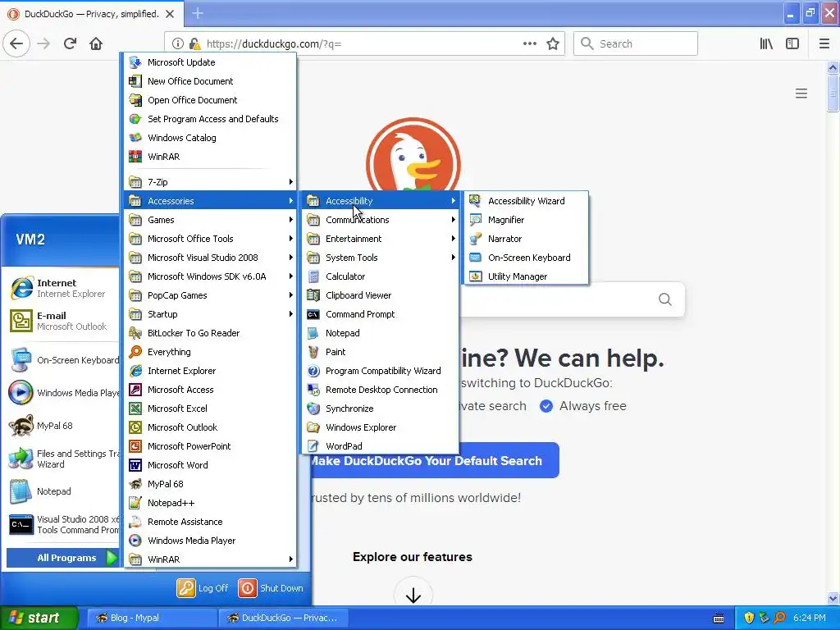Click the address bar URL
The height and width of the screenshot is (630, 840).
[x=274, y=44]
